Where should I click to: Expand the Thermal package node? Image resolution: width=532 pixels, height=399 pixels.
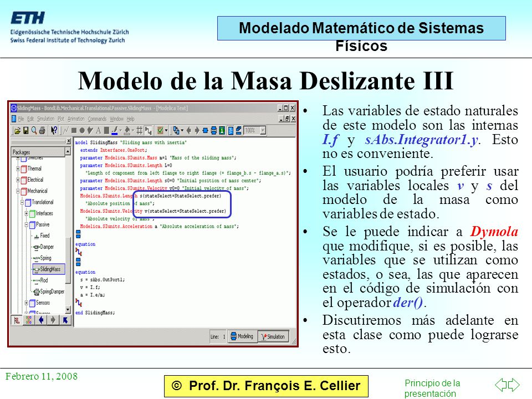click(x=18, y=168)
